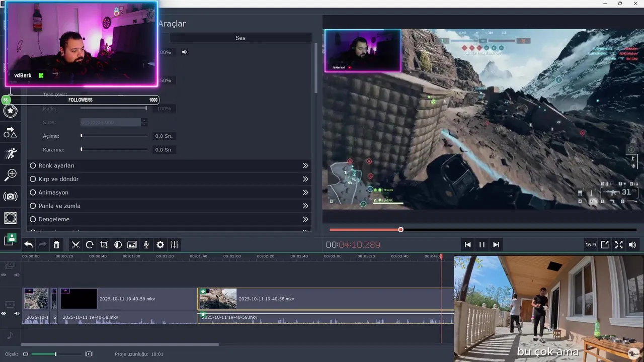Image resolution: width=644 pixels, height=362 pixels.
Task: Click the Süre duration stepper arrows
Action: click(144, 122)
